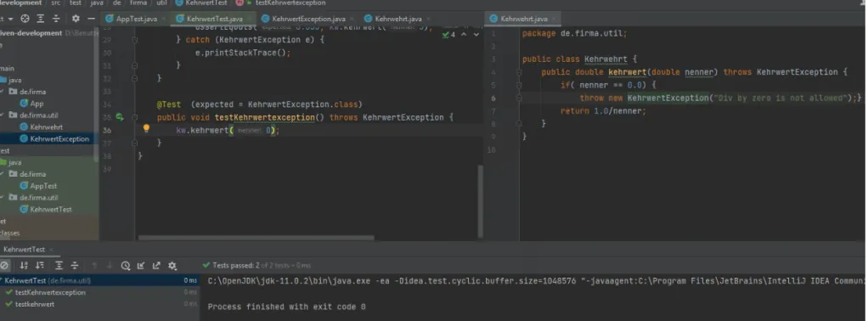Image resolution: width=868 pixels, height=321 pixels.
Task: Collapse de.firma package under test
Action: [2, 174]
